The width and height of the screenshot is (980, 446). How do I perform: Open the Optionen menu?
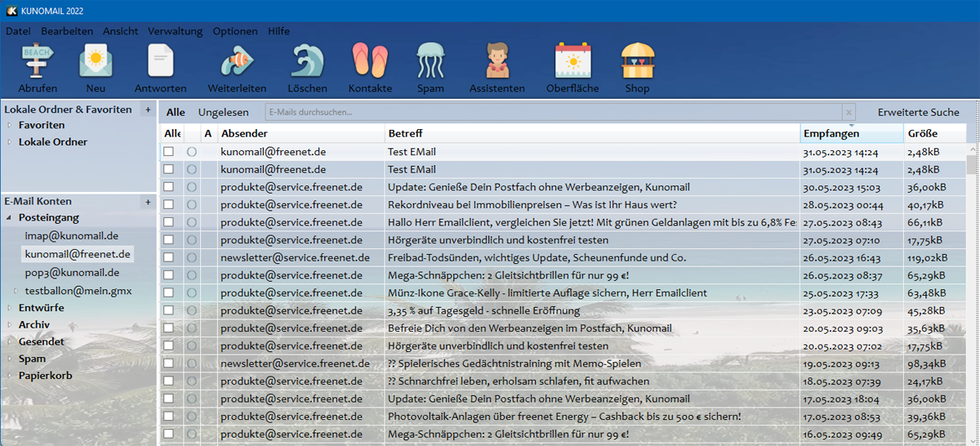[x=235, y=31]
